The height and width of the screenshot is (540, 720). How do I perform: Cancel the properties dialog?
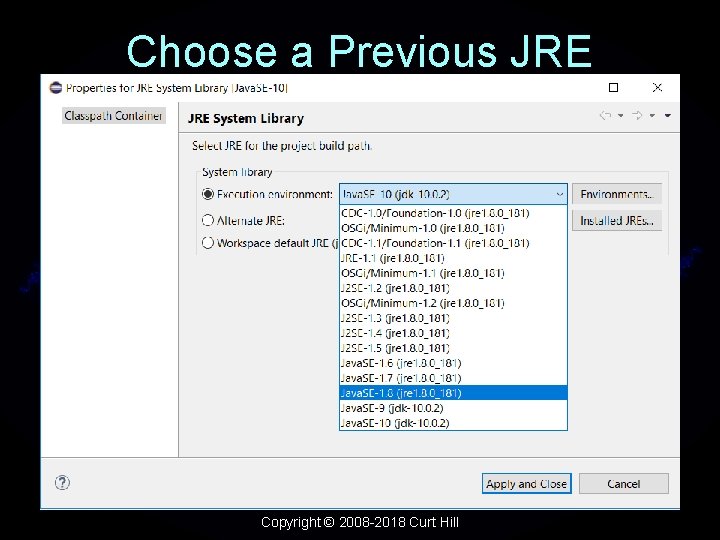tap(624, 484)
